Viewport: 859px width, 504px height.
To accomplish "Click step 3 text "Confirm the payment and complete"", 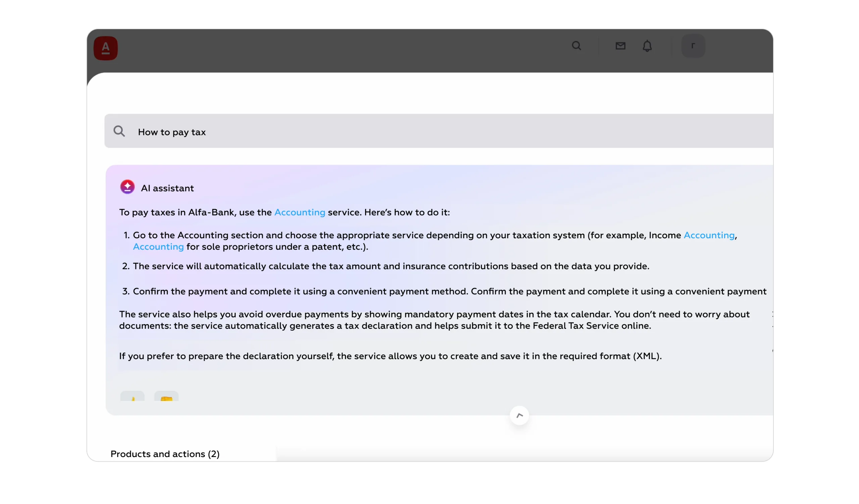I will 450,291.
